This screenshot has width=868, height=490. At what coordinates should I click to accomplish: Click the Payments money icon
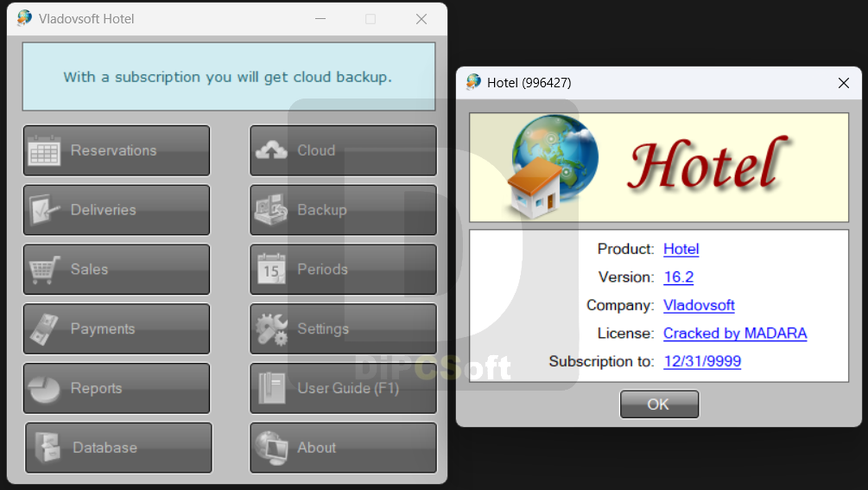44,329
